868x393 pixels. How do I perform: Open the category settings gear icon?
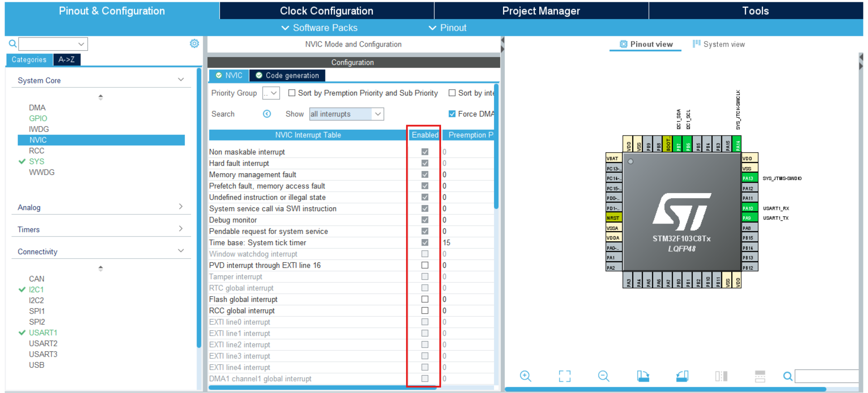[194, 44]
